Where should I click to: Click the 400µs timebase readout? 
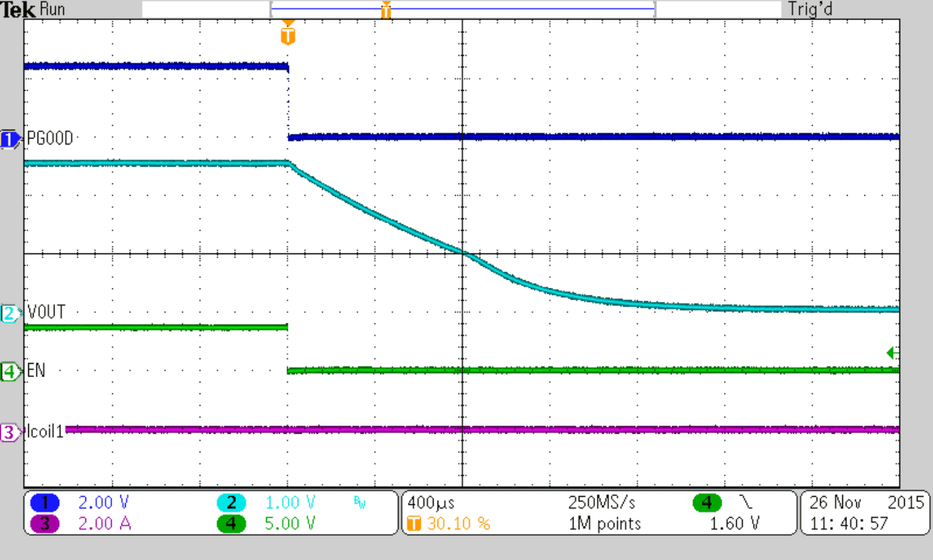pyautogui.click(x=431, y=503)
